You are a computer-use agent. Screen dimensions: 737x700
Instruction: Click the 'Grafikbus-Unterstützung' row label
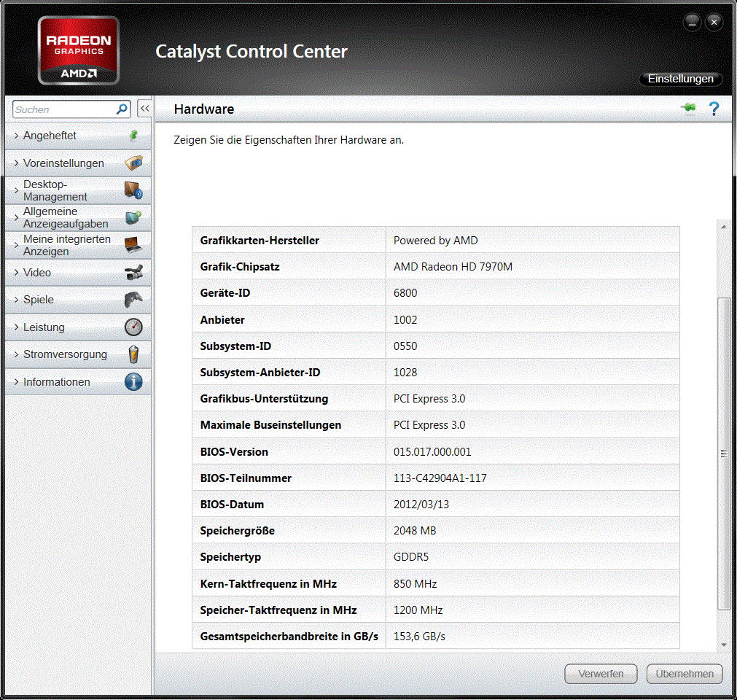pos(264,399)
